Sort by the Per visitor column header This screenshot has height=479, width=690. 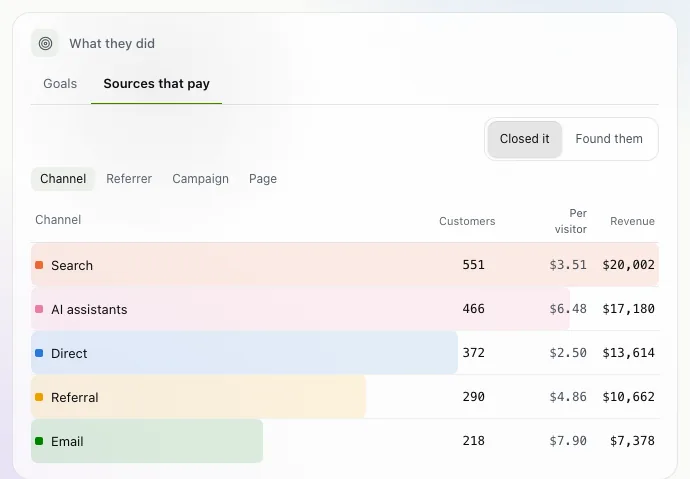pos(570,221)
